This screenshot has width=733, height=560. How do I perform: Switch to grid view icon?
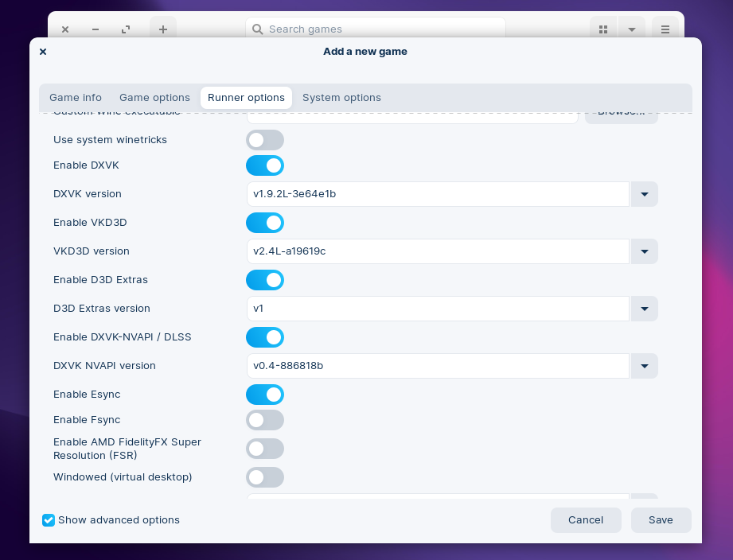tap(603, 29)
